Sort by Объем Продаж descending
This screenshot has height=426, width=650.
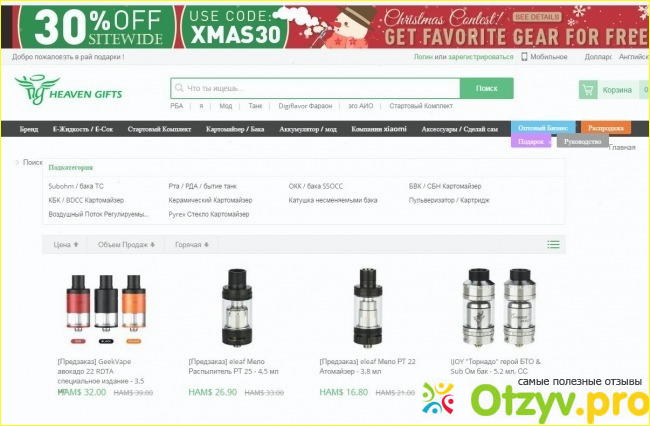point(126,244)
